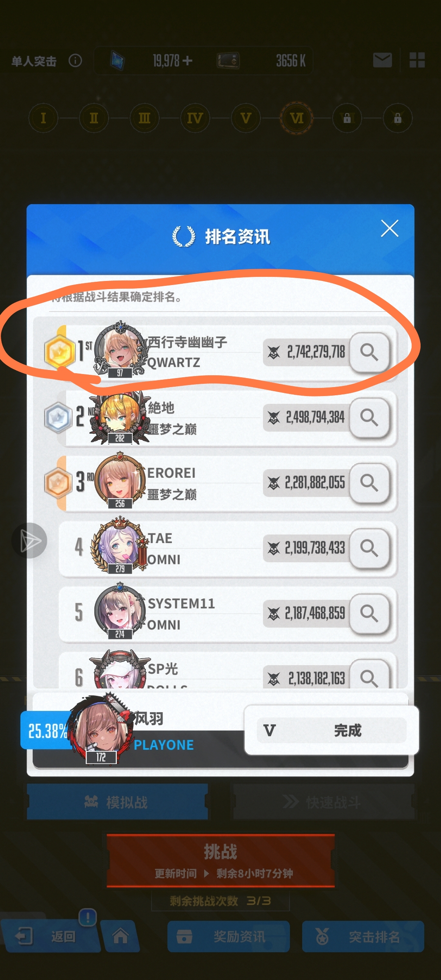Go to home via house icon
This screenshot has height=980, width=441.
[120, 935]
